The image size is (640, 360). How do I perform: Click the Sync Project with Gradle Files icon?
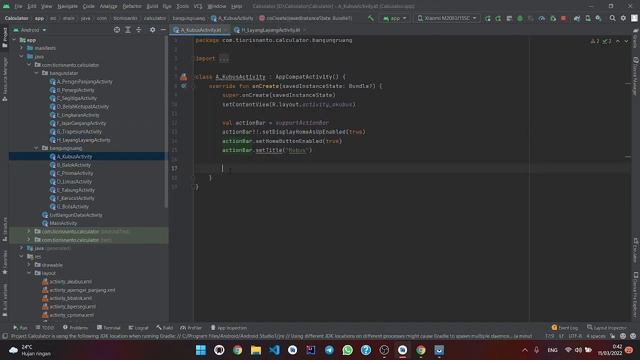(577, 18)
